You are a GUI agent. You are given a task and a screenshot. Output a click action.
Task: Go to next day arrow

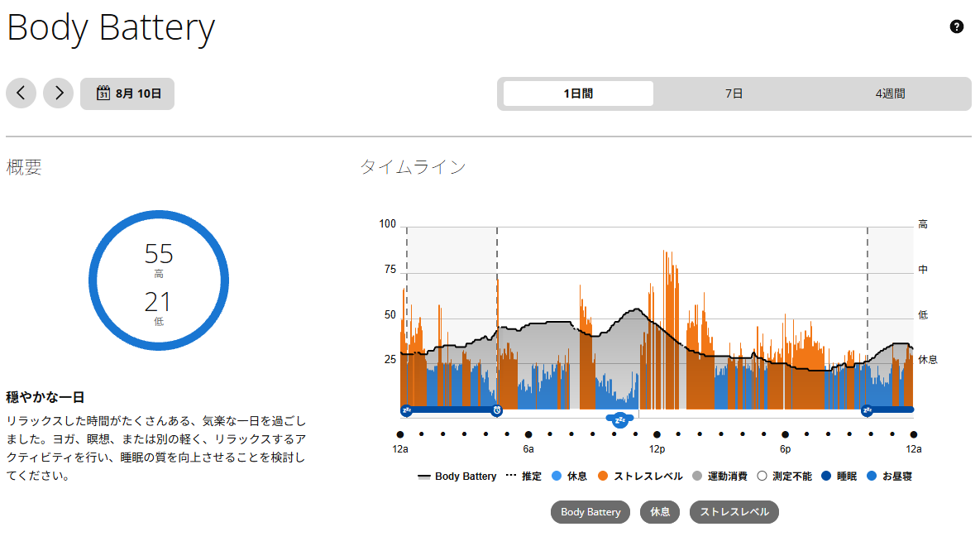(58, 93)
